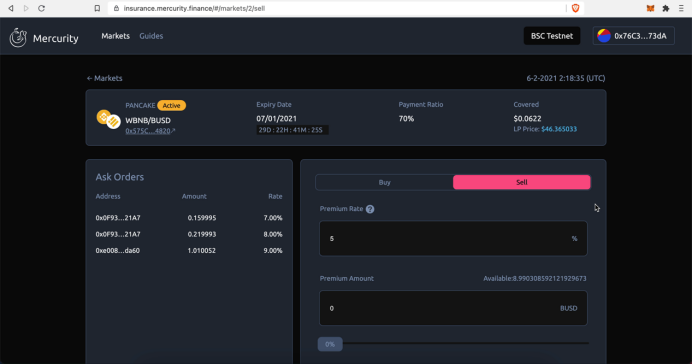The image size is (692, 364).
Task: Click the LP Price $46.365033 link
Action: [x=559, y=129]
